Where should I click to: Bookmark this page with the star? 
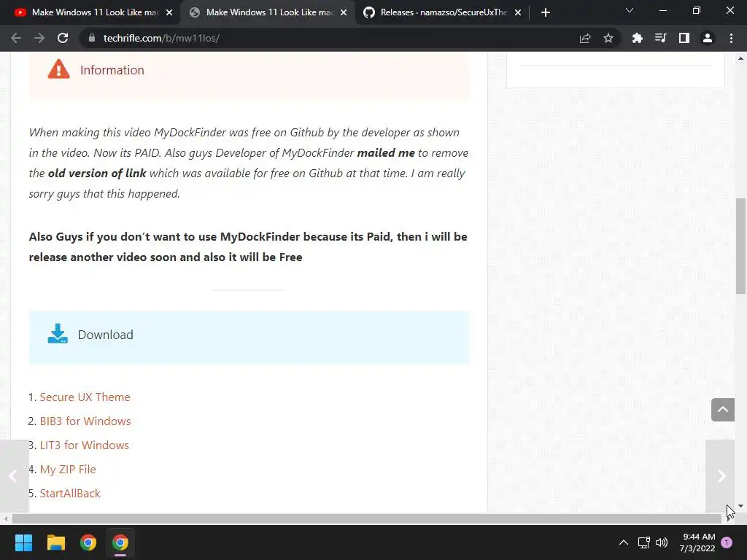[608, 38]
